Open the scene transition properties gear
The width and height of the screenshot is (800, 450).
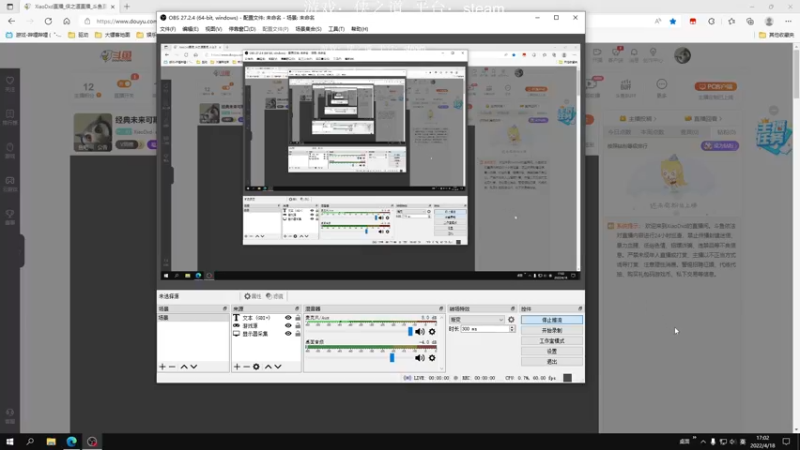[511, 320]
